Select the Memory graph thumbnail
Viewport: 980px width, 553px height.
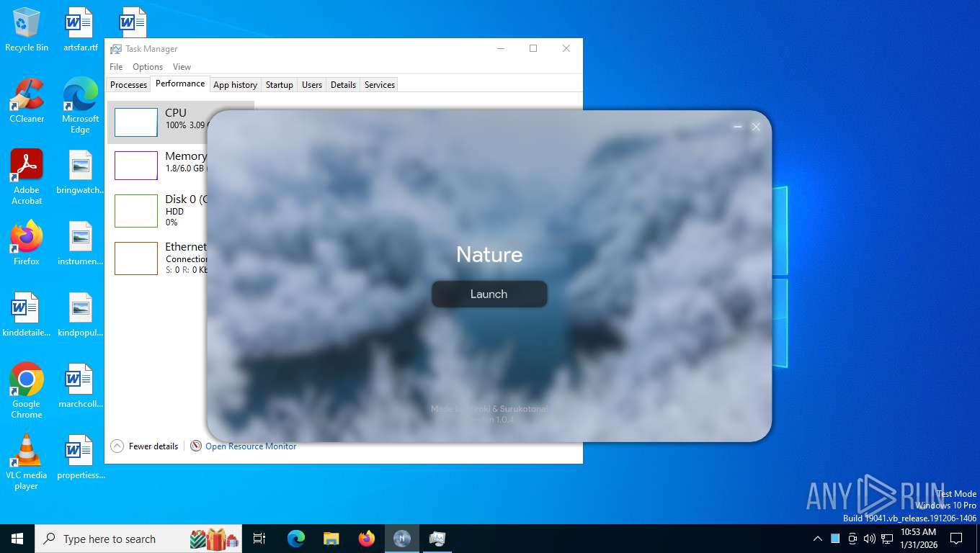click(x=136, y=166)
